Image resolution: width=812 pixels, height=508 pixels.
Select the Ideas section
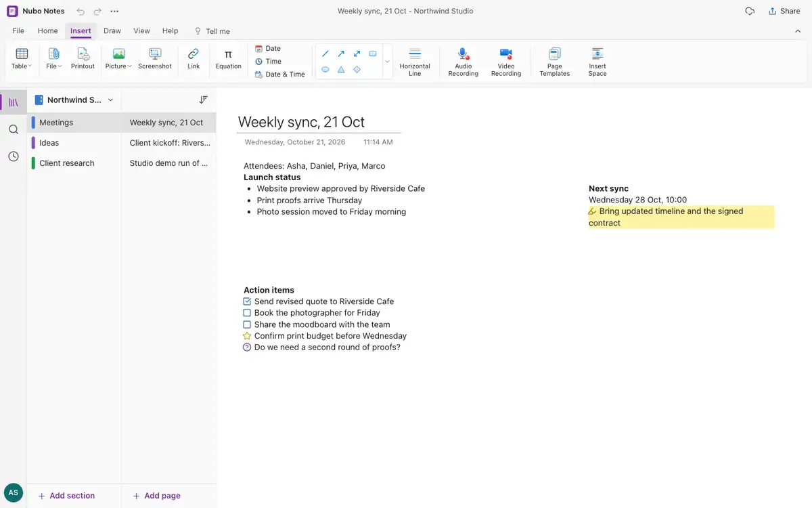point(74,143)
